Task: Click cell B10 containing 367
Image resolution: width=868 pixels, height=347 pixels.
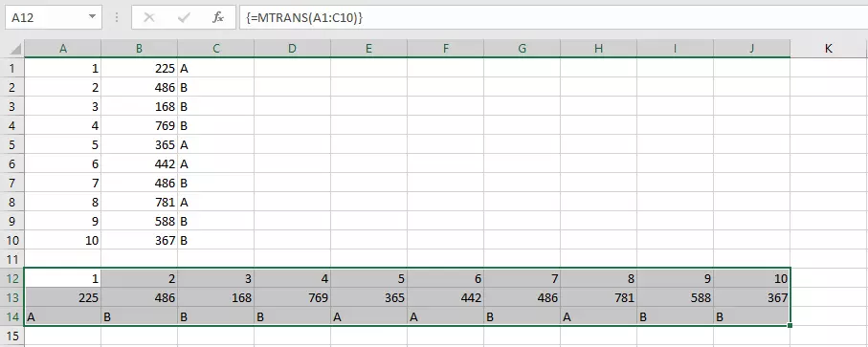Action: [140, 240]
